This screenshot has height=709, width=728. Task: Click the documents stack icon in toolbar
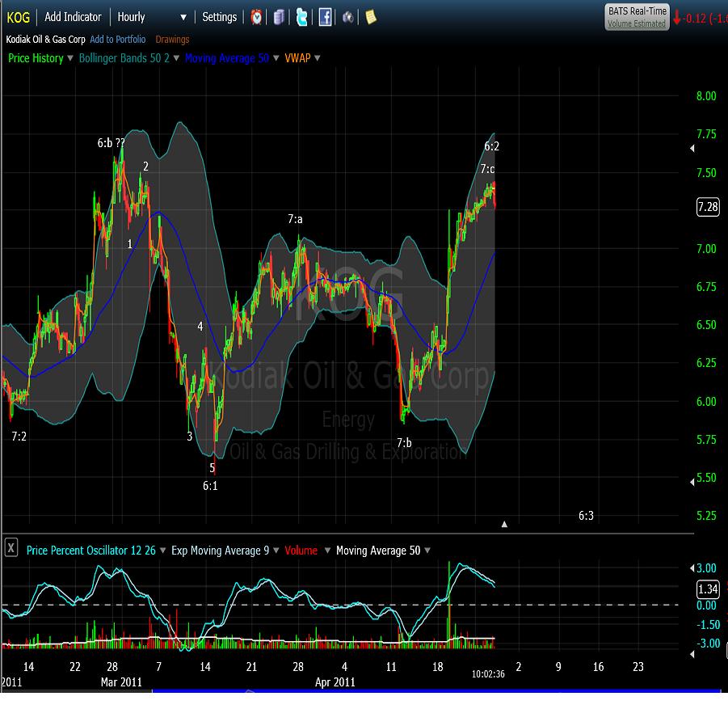tap(279, 17)
